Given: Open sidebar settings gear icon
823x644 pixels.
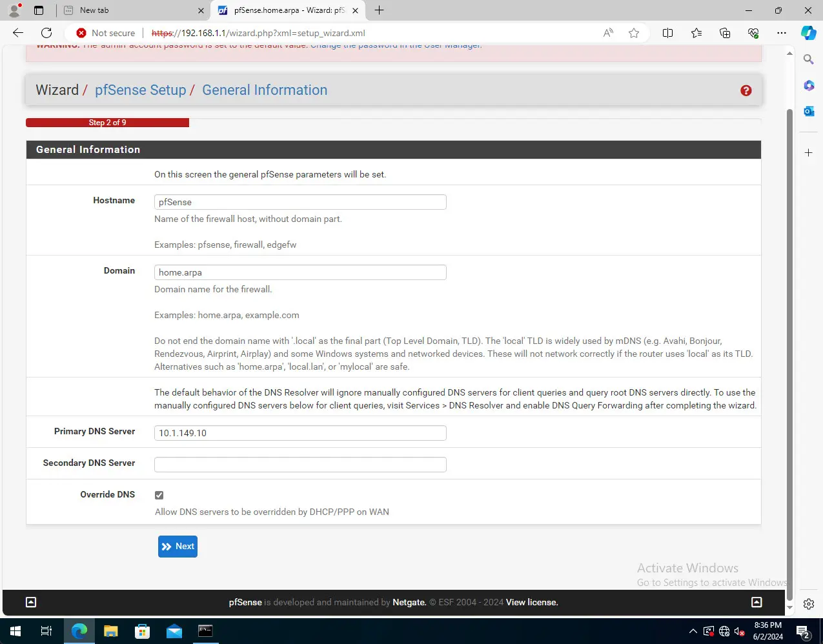Looking at the screenshot, I should (x=809, y=605).
